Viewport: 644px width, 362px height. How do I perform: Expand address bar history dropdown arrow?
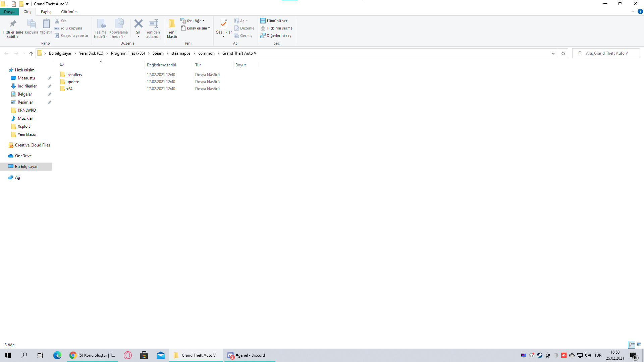(553, 53)
